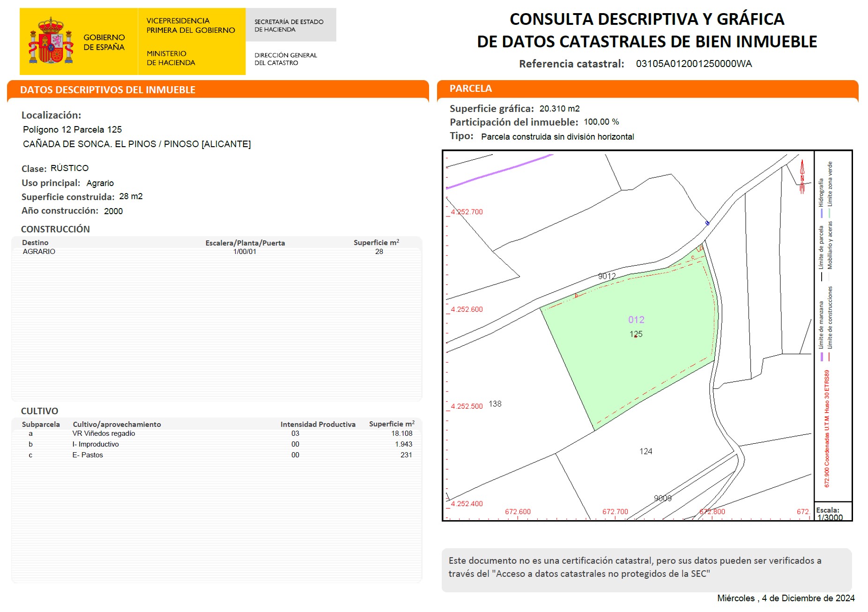Click participation value '100,00 %'
Image resolution: width=868 pixels, height=612 pixels.
[x=601, y=122]
